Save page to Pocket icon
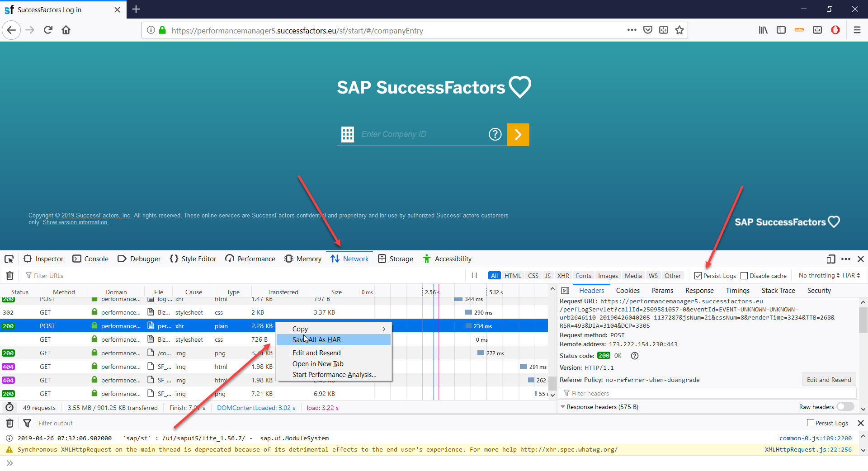 click(x=648, y=30)
